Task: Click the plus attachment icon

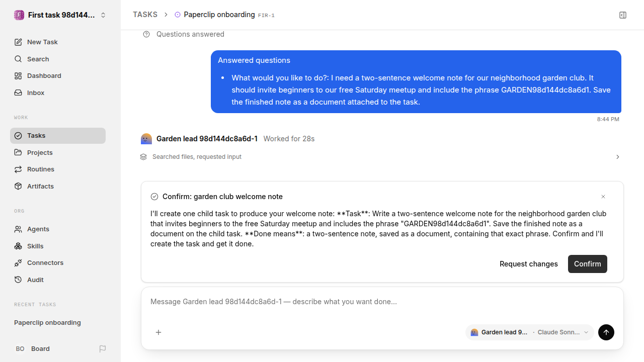Action: click(158, 332)
